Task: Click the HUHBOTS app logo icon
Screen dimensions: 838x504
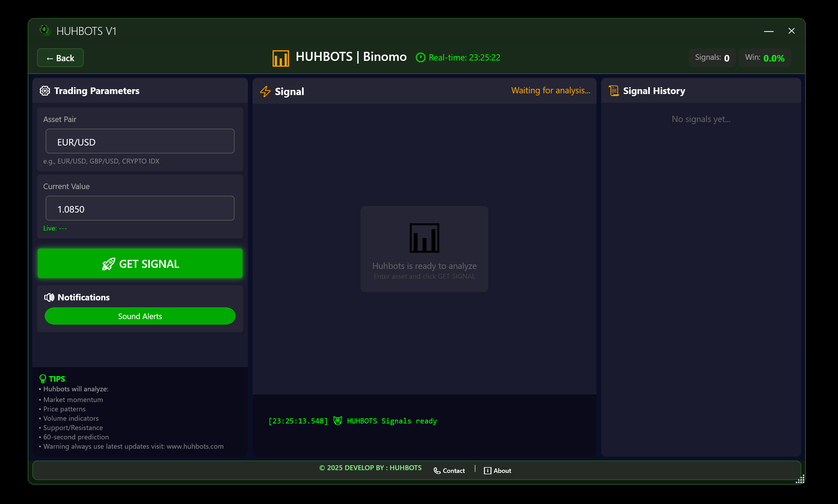Action: click(x=44, y=30)
